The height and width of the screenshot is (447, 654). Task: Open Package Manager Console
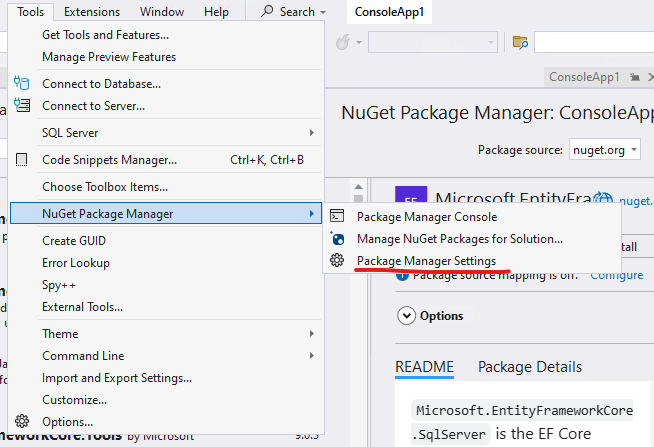coord(427,217)
